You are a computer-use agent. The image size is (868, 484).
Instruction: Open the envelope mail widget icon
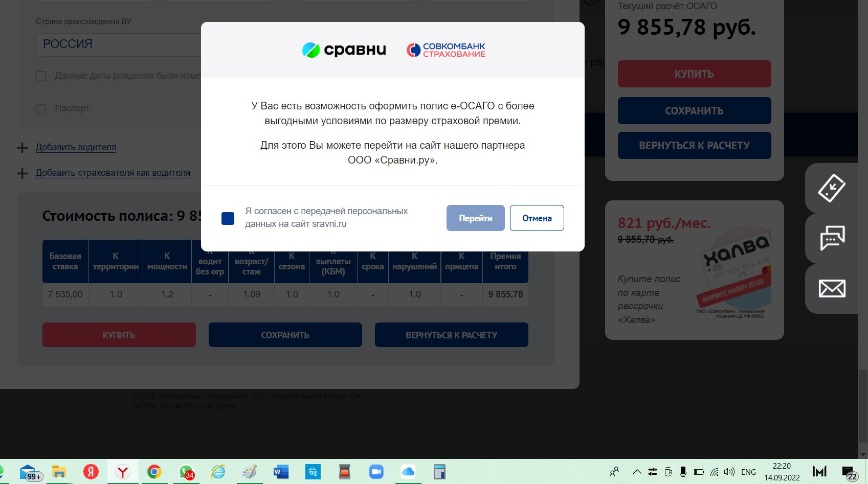832,288
